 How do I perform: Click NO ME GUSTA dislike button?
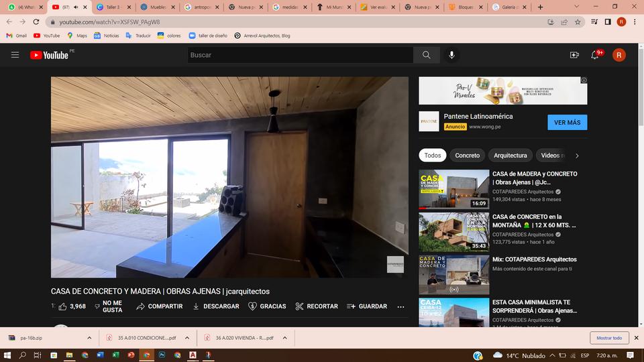(109, 306)
